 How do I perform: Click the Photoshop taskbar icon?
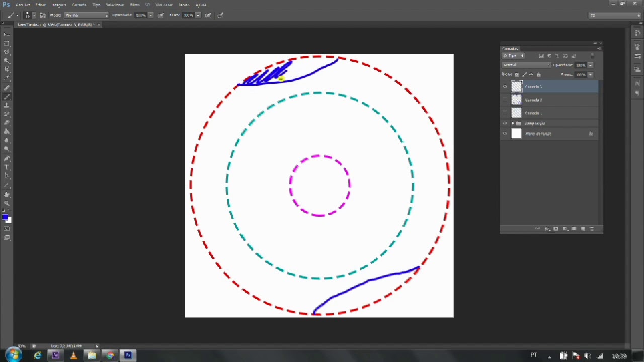point(128,356)
